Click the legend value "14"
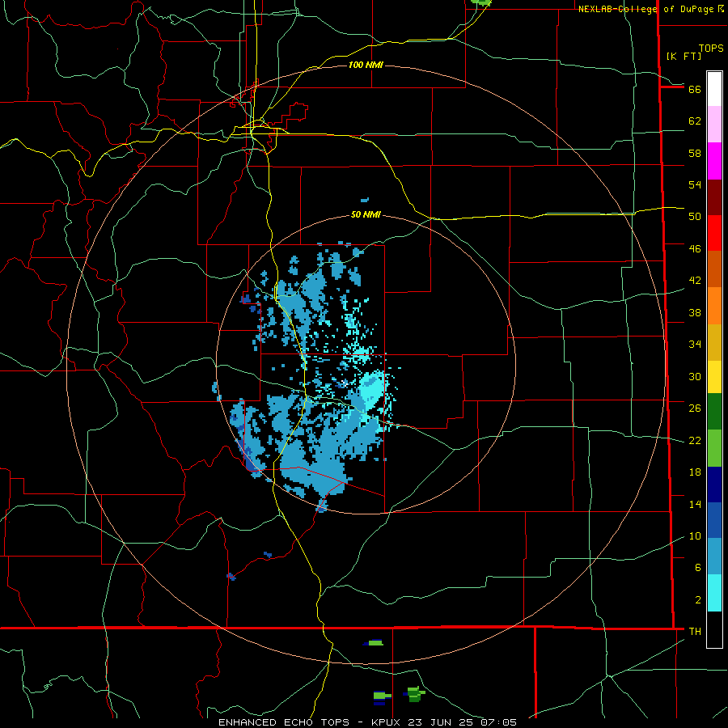This screenshot has height=728, width=728. tap(695, 504)
